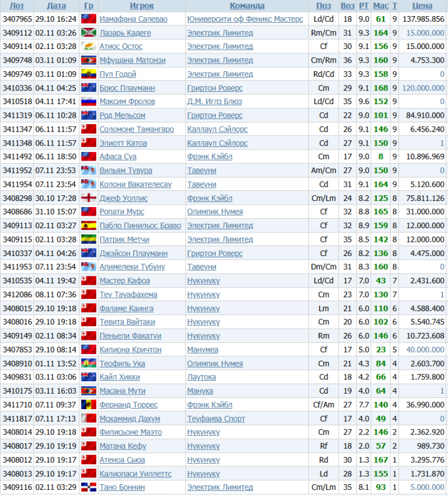Open the Д.М. Иглз Блюз team page

click(x=215, y=102)
